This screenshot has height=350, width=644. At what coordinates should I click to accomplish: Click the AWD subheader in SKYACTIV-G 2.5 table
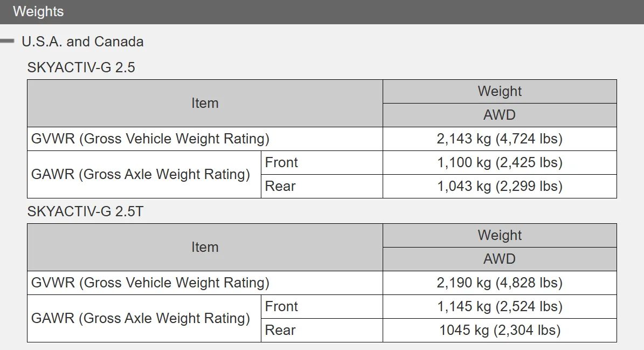point(500,115)
